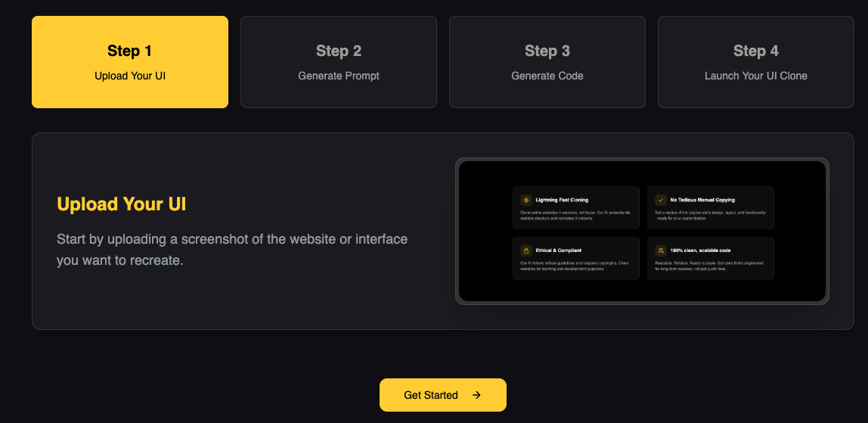The image size is (868, 423).
Task: Click the people icon beside 100% clean code
Action: [660, 250]
